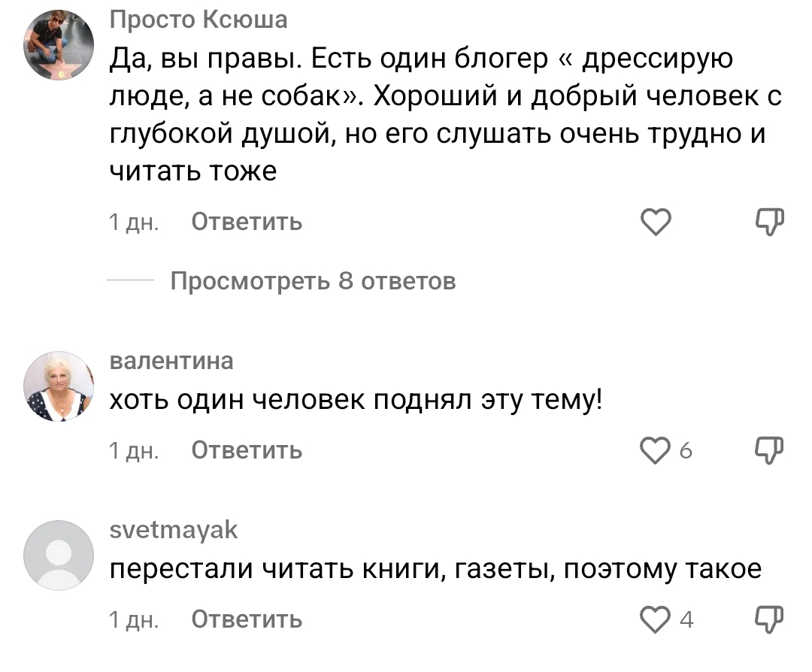Tap the comment text 'хоть один человек поднял эту тему!'
This screenshot has width=812, height=672.
(x=356, y=402)
